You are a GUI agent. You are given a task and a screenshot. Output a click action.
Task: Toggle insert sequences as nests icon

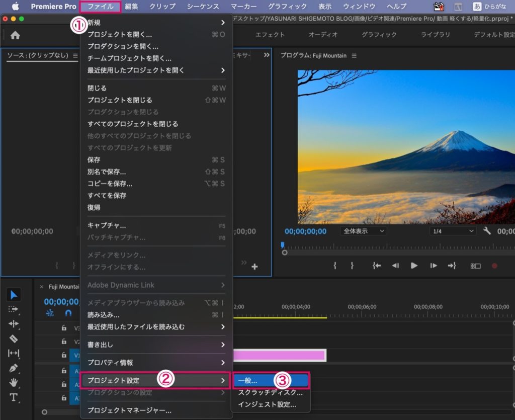(x=50, y=313)
